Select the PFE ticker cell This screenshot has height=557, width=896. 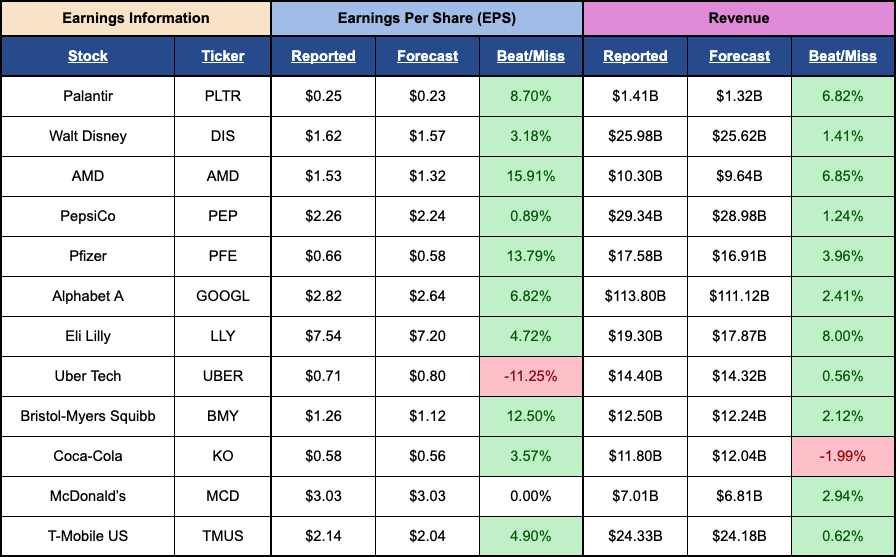point(222,256)
